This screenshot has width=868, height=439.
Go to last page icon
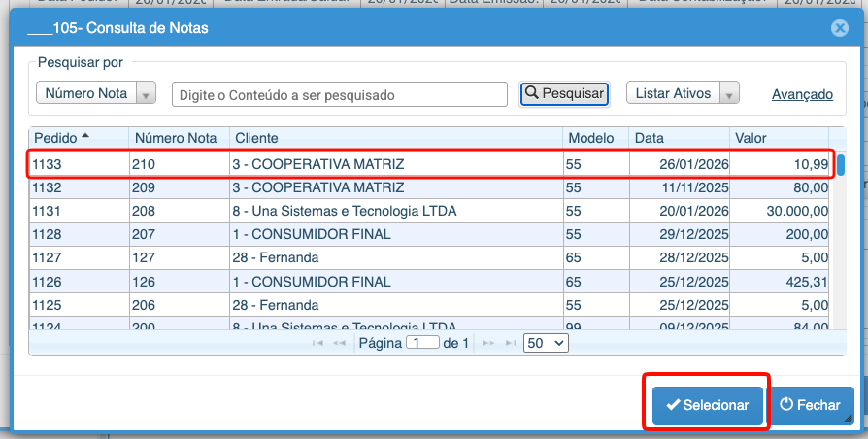click(x=511, y=344)
